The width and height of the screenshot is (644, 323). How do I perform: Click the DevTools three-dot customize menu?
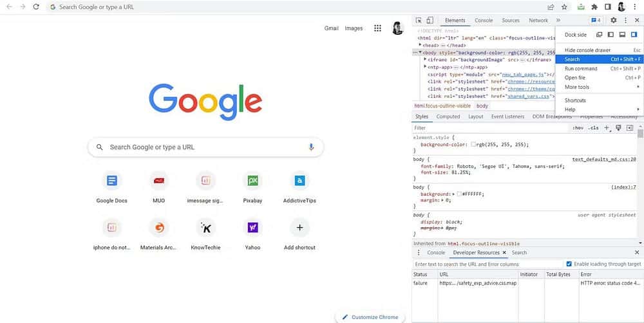click(625, 20)
